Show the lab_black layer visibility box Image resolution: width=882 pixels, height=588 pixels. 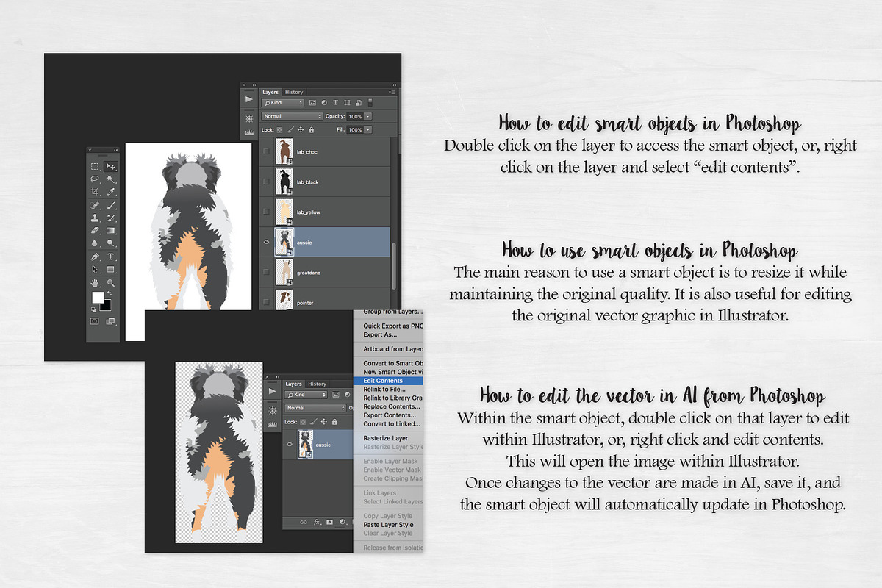point(266,182)
